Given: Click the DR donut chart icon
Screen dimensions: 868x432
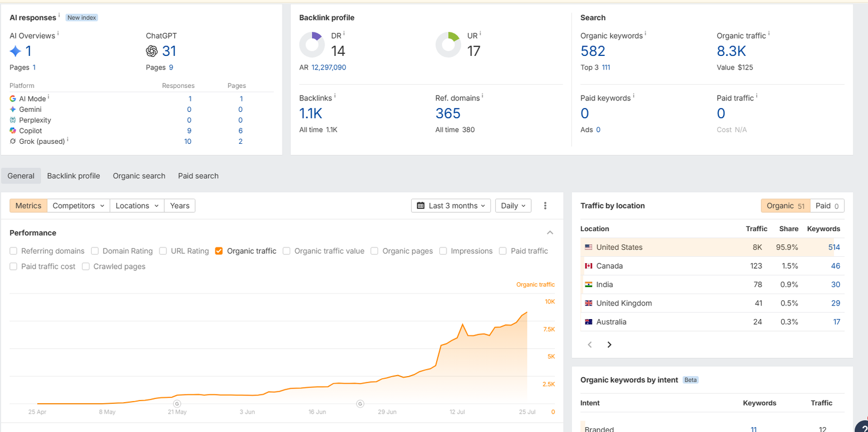Looking at the screenshot, I should click(312, 45).
